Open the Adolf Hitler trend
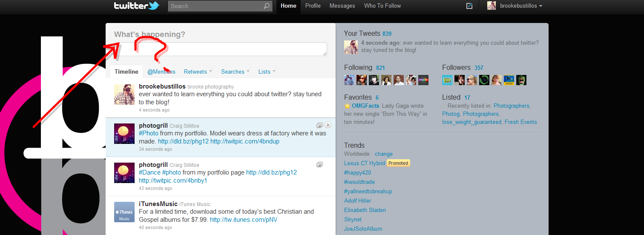Viewport: 644px width, 235px height. pos(358,201)
